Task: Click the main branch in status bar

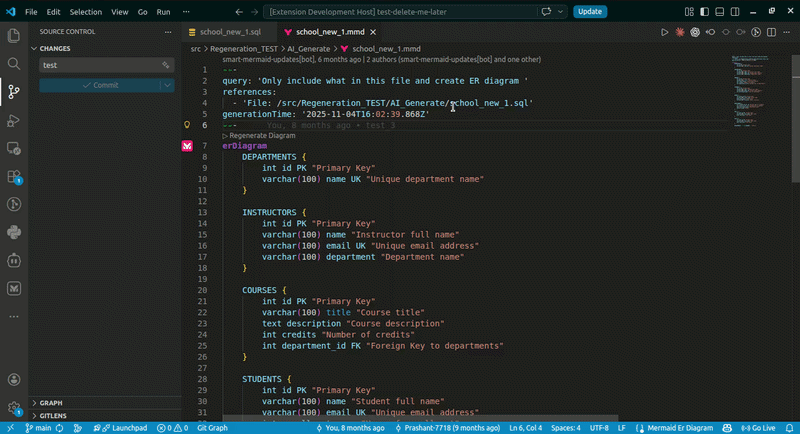Action: (39, 428)
